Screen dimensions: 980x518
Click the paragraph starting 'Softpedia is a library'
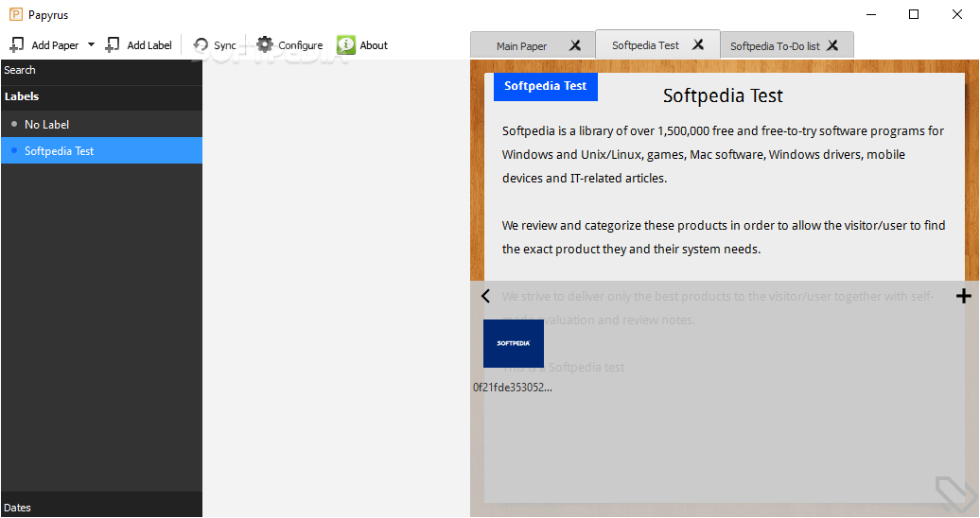click(723, 154)
